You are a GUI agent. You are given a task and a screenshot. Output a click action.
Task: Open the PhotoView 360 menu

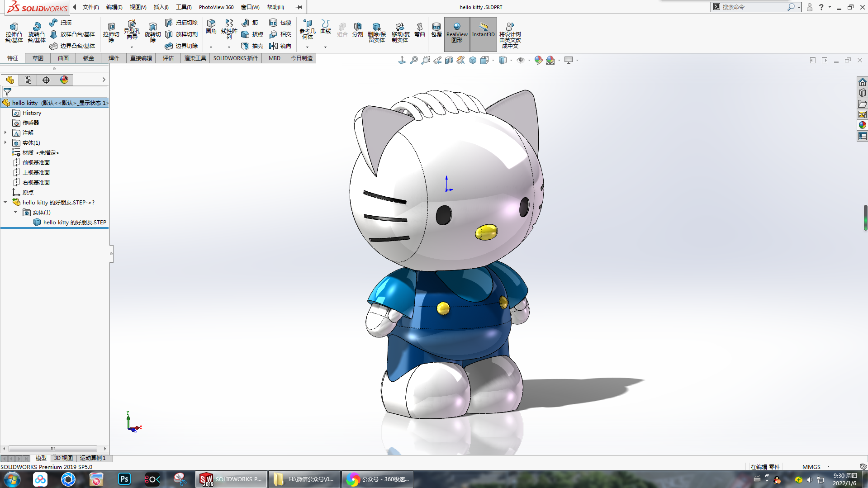point(216,7)
